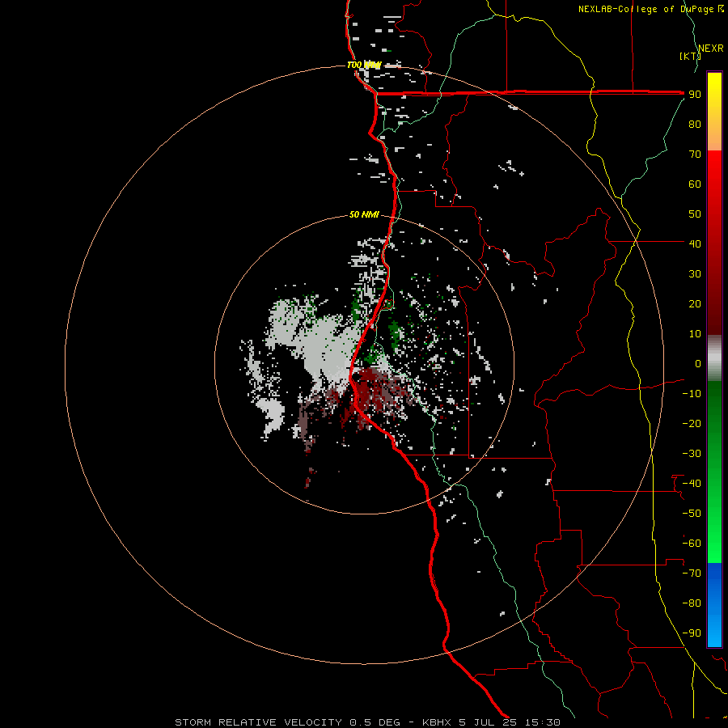The width and height of the screenshot is (728, 728).
Task: Click the Storm Relative Velocity caption text
Action: tap(367, 722)
